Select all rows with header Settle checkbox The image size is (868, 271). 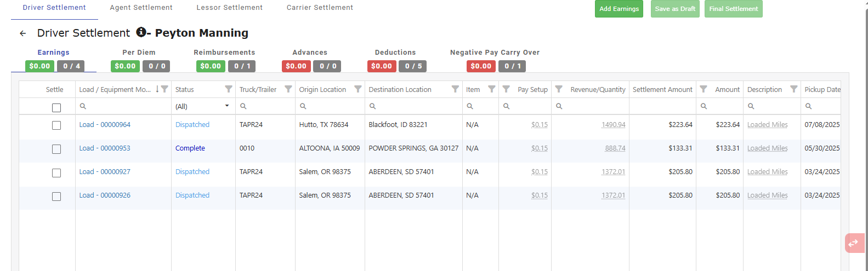[56, 108]
